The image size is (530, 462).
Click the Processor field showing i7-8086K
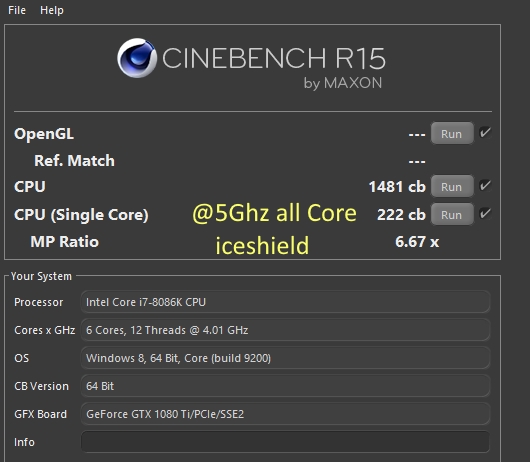coord(285,302)
